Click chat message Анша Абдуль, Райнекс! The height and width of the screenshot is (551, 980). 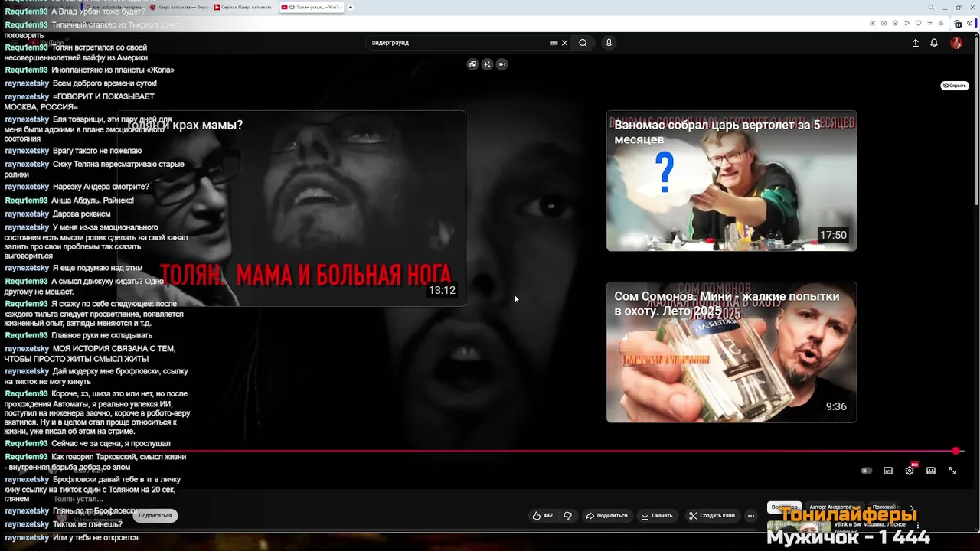tap(93, 201)
